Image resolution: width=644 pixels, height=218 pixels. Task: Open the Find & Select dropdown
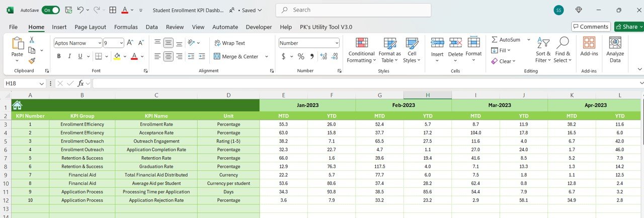point(562,50)
